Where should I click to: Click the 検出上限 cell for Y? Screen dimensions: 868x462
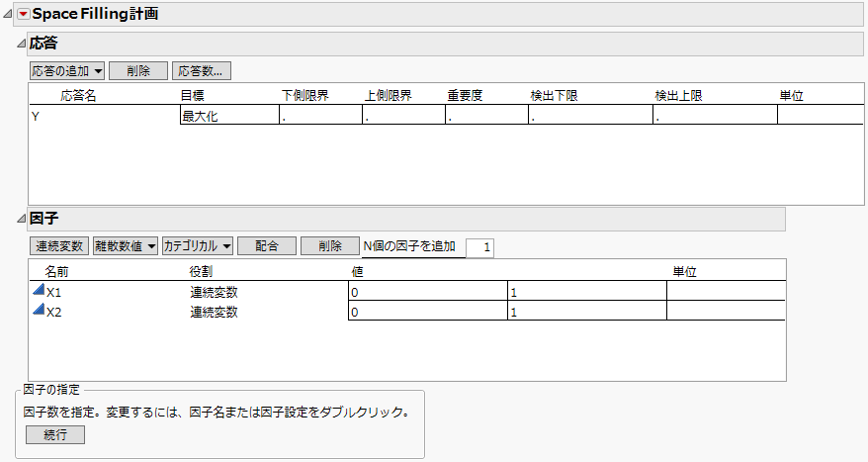(715, 115)
